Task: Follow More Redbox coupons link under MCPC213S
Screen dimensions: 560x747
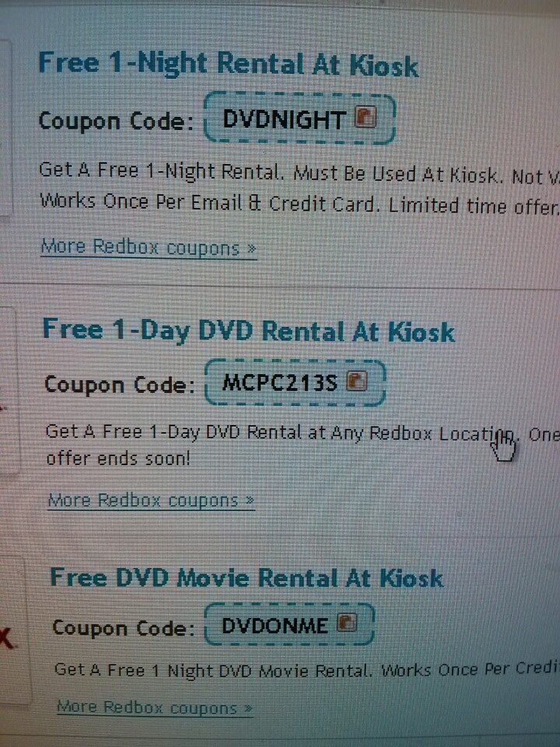Action: click(x=151, y=500)
